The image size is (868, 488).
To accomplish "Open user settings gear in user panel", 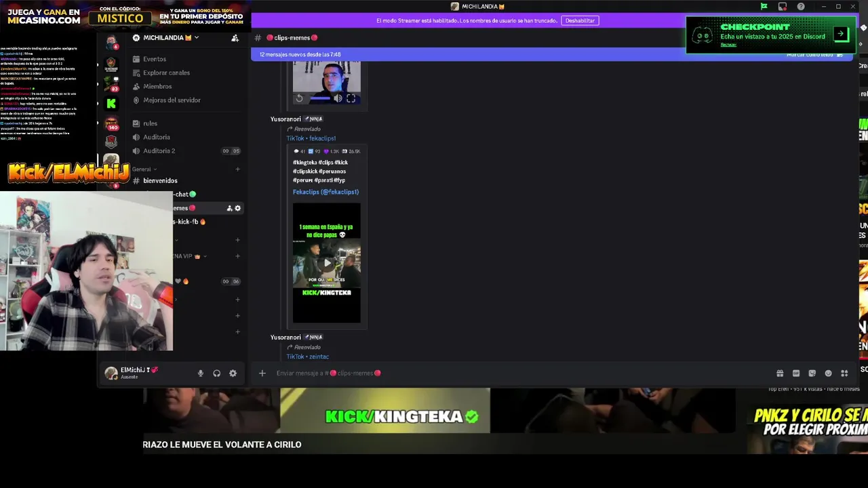I will 233,373.
